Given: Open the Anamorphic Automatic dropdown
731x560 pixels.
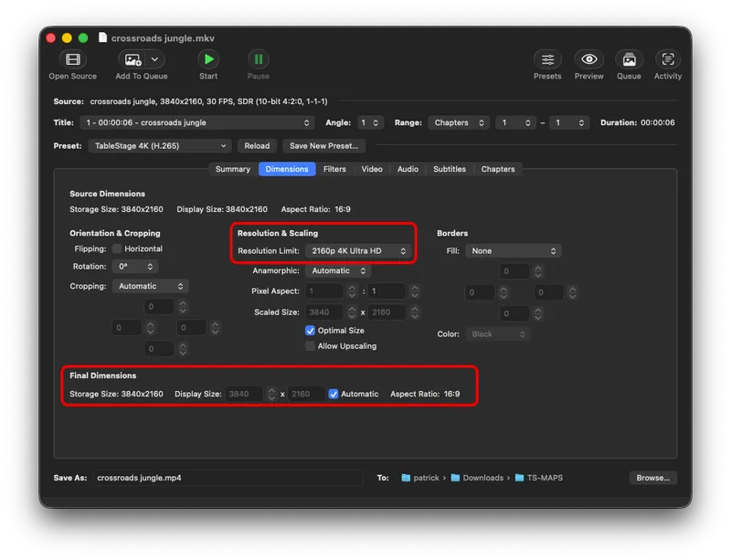Looking at the screenshot, I should tap(338, 270).
